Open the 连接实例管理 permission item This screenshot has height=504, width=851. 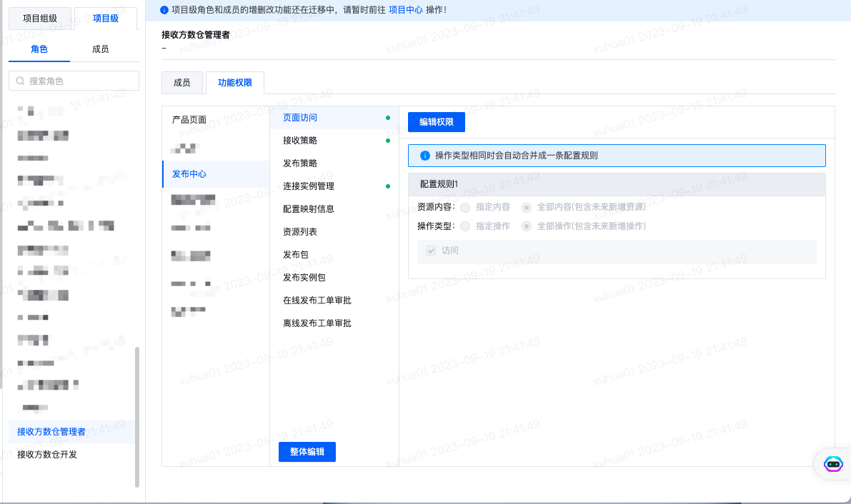coord(334,186)
